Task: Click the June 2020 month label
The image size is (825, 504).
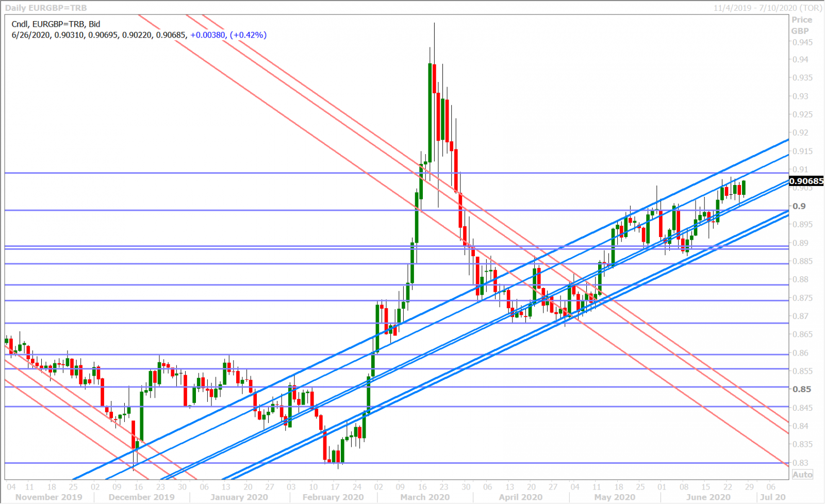Action: pyautogui.click(x=708, y=497)
